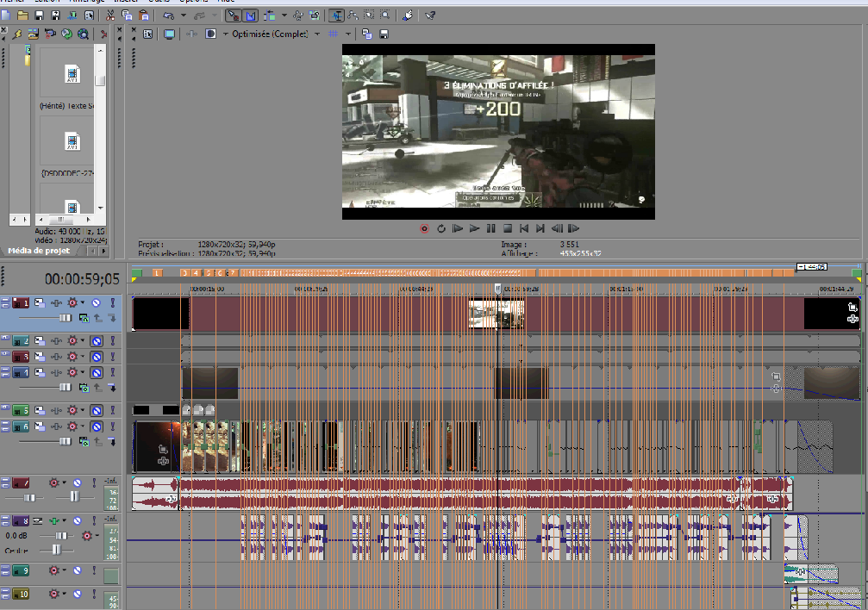Stop playback under the preview

point(508,228)
